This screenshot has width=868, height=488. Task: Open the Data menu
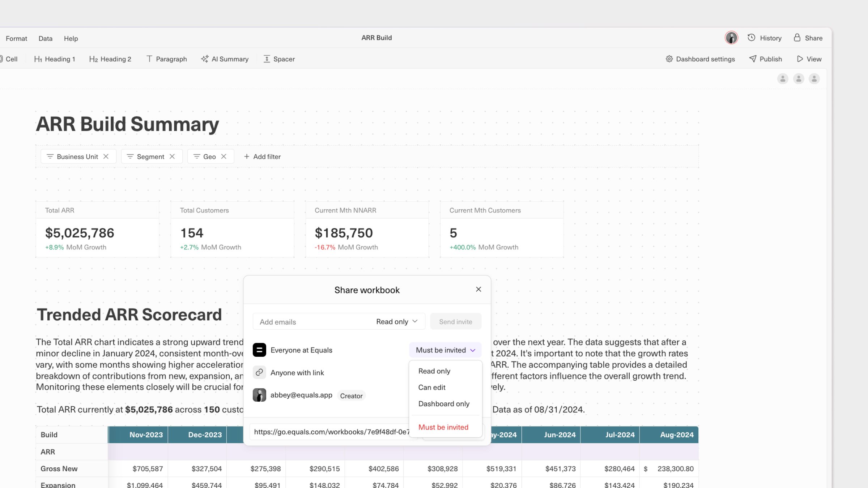click(46, 38)
